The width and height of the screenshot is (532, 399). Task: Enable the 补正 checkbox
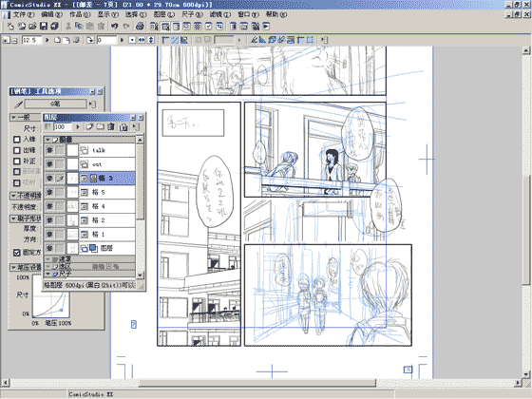pos(17,161)
